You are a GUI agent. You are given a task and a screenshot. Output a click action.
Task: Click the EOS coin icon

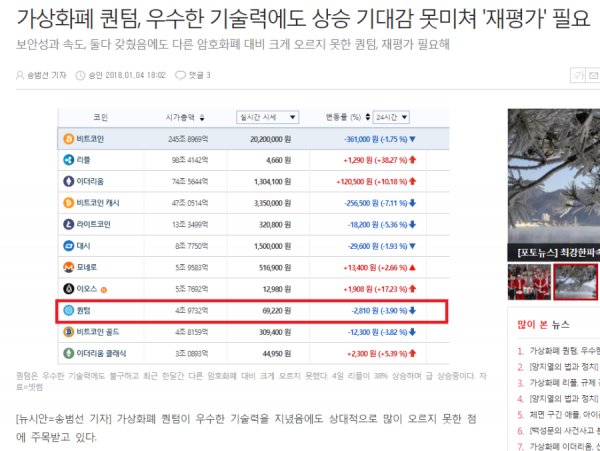pyautogui.click(x=68, y=289)
